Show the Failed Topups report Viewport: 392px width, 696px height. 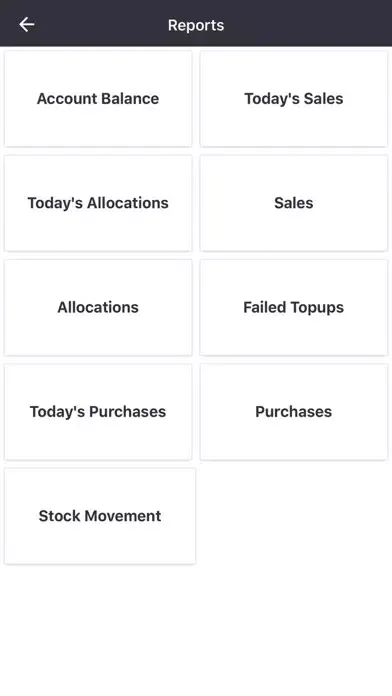click(x=293, y=307)
